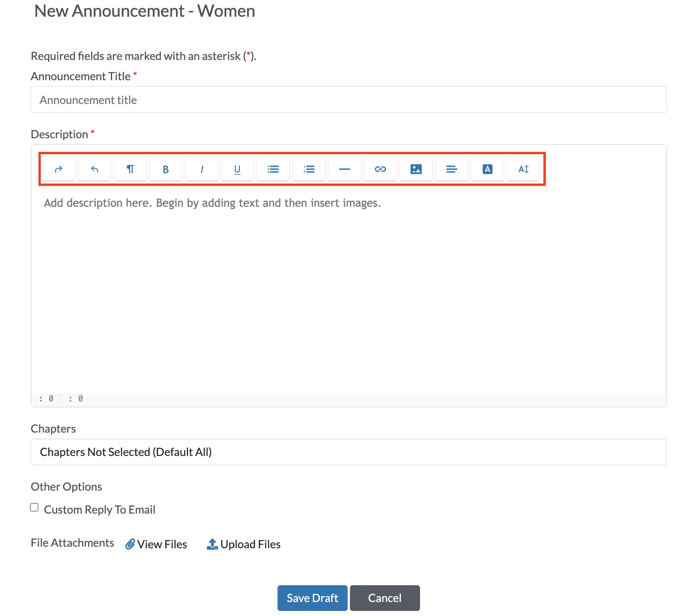Insert a horizontal line

pyautogui.click(x=345, y=169)
